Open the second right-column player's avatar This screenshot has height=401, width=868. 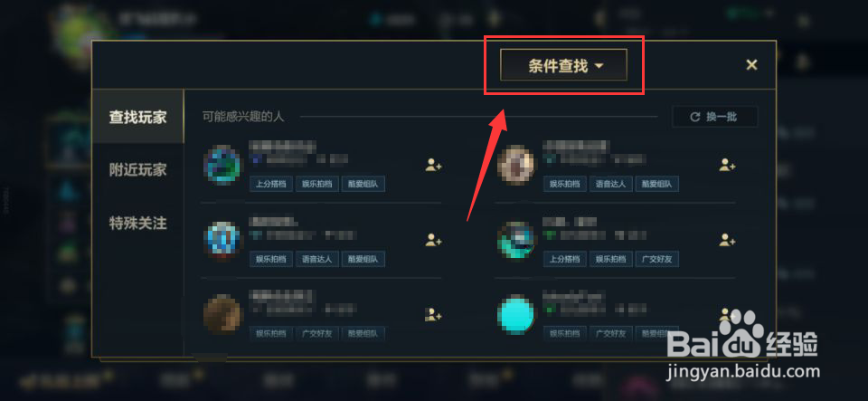pyautogui.click(x=515, y=240)
